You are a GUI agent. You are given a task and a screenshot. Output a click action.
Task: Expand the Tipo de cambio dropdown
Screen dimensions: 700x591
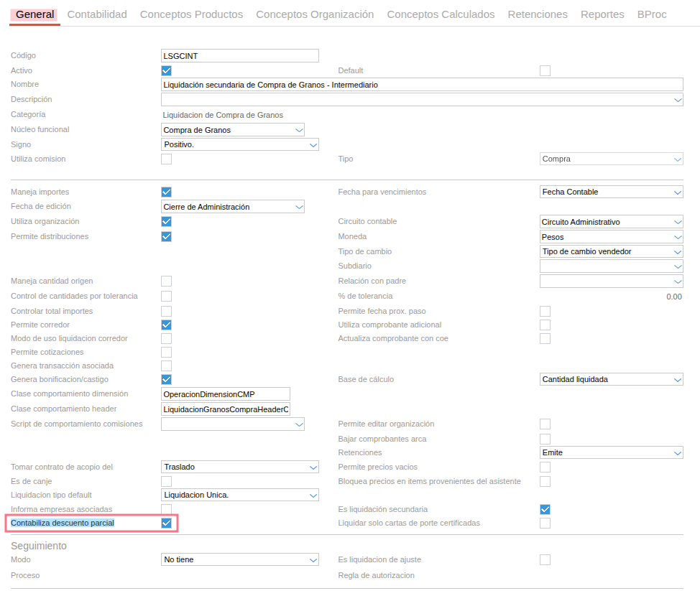point(677,252)
